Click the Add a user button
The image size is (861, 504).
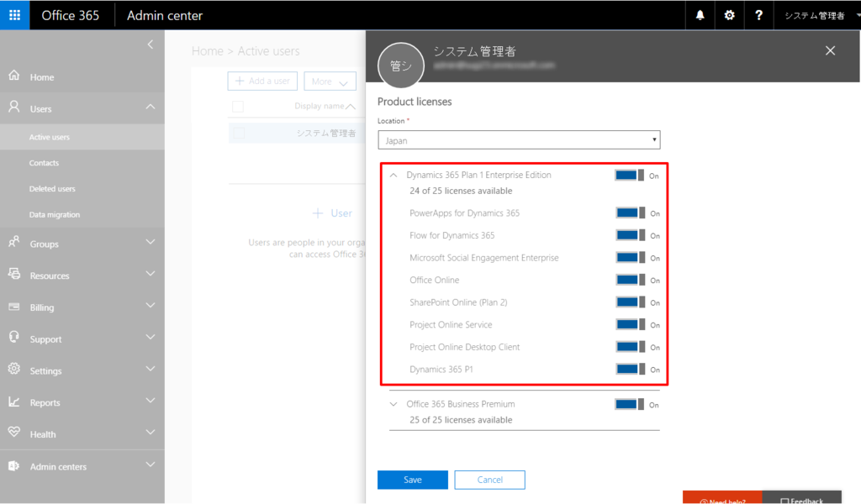click(262, 81)
